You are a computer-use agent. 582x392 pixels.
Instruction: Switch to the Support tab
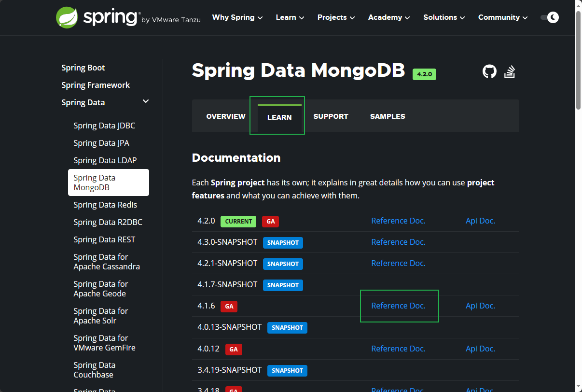click(x=331, y=116)
